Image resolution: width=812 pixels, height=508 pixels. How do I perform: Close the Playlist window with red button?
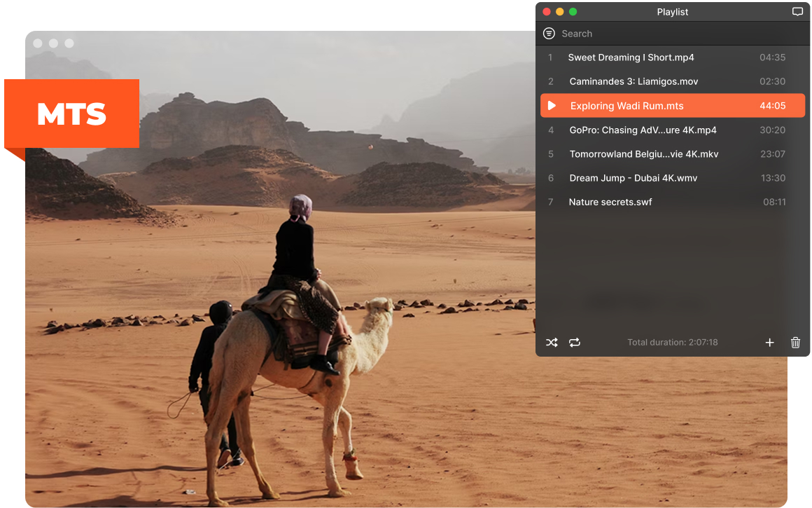[546, 11]
